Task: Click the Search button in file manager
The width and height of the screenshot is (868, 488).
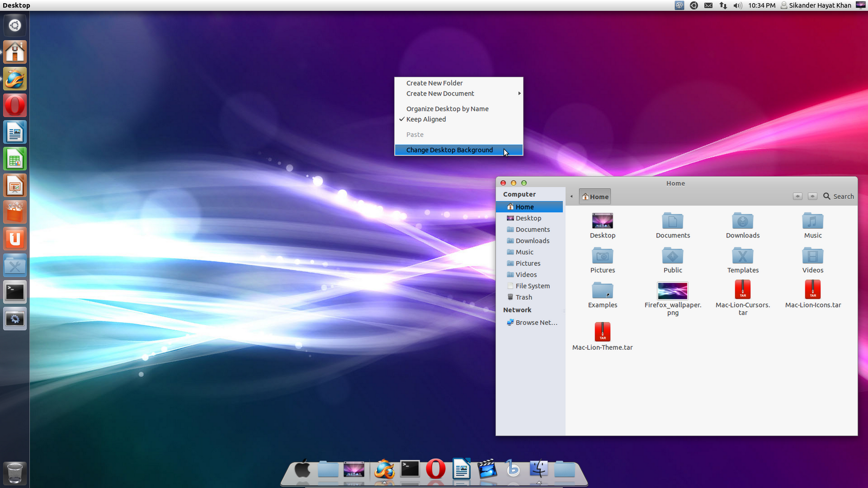Action: tap(838, 196)
